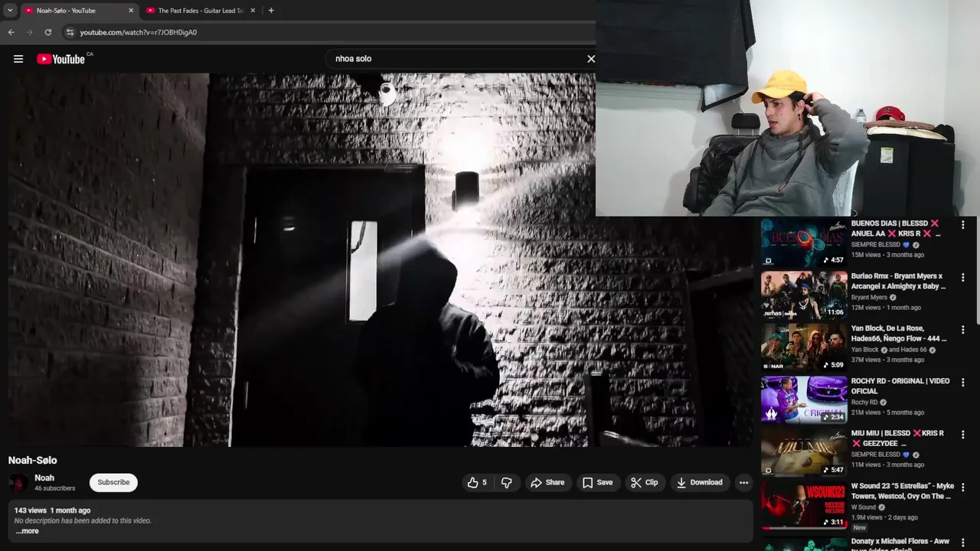The height and width of the screenshot is (551, 980).
Task: Open options menu for MIU MIU video
Action: coord(963,435)
